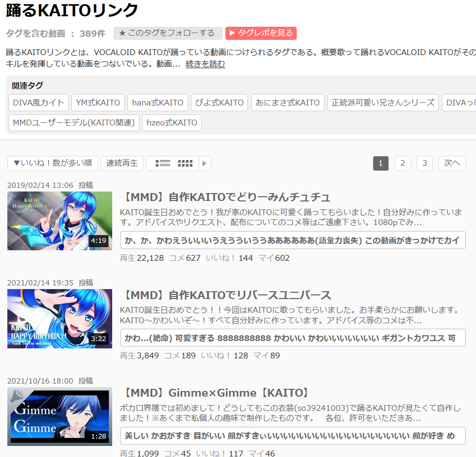This screenshot has width=476, height=457.
Task: Click post date 2021/02/14 19:35
Action: 40,283
